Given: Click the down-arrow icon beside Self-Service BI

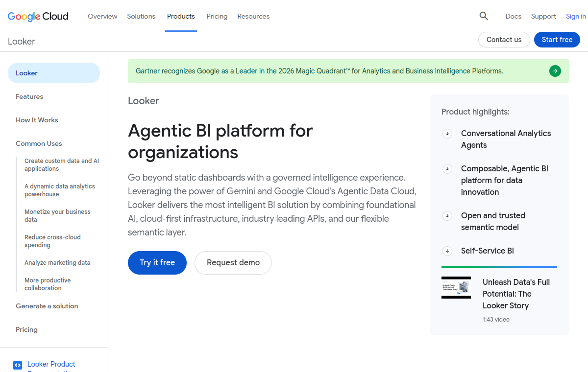Looking at the screenshot, I should (x=447, y=251).
